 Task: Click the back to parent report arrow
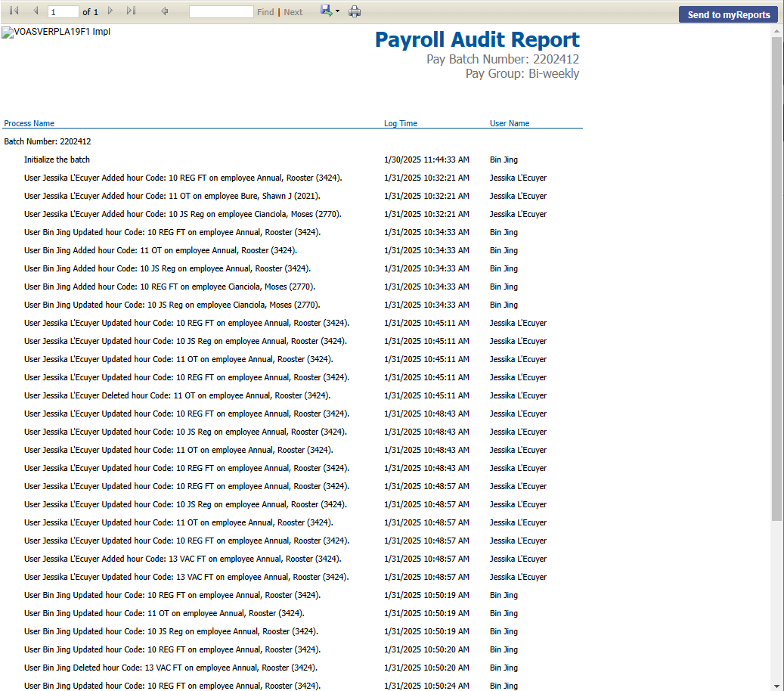click(x=165, y=11)
